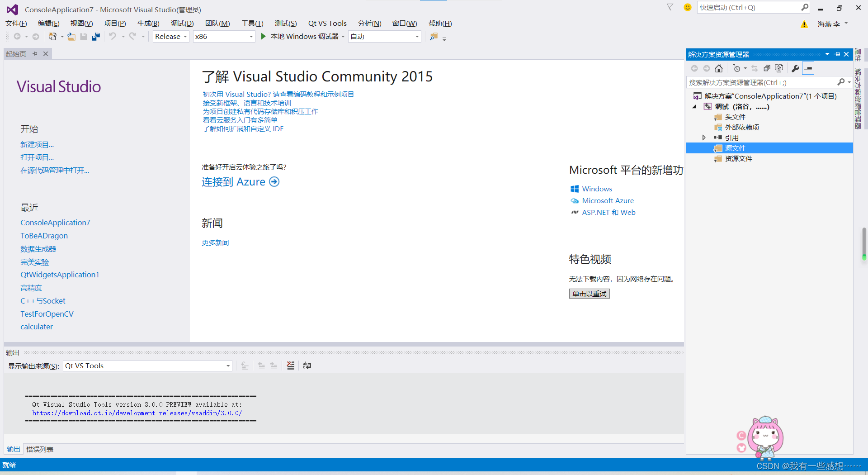This screenshot has height=475, width=868.
Task: Click the Solution Explorer Home icon
Action: [x=719, y=68]
